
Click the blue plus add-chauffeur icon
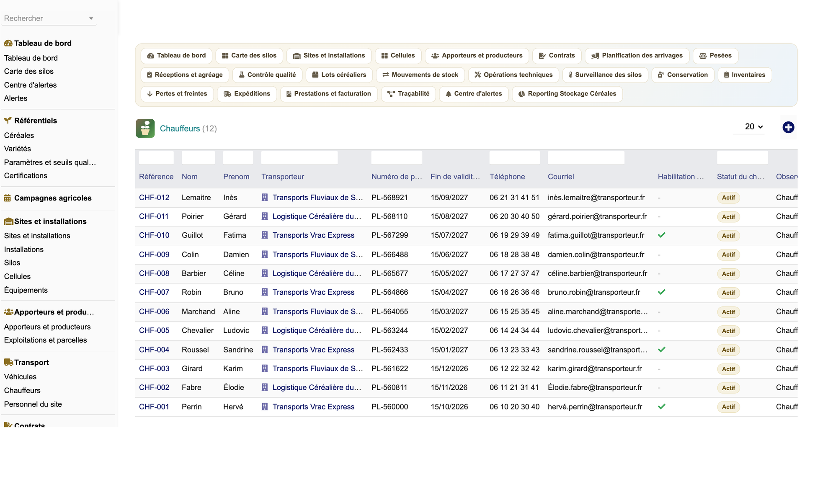click(x=788, y=127)
